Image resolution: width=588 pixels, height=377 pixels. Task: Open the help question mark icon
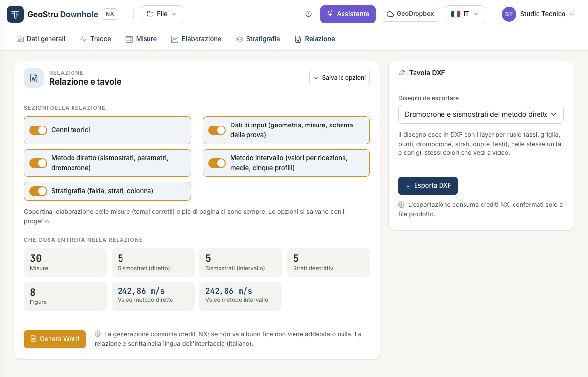(308, 14)
